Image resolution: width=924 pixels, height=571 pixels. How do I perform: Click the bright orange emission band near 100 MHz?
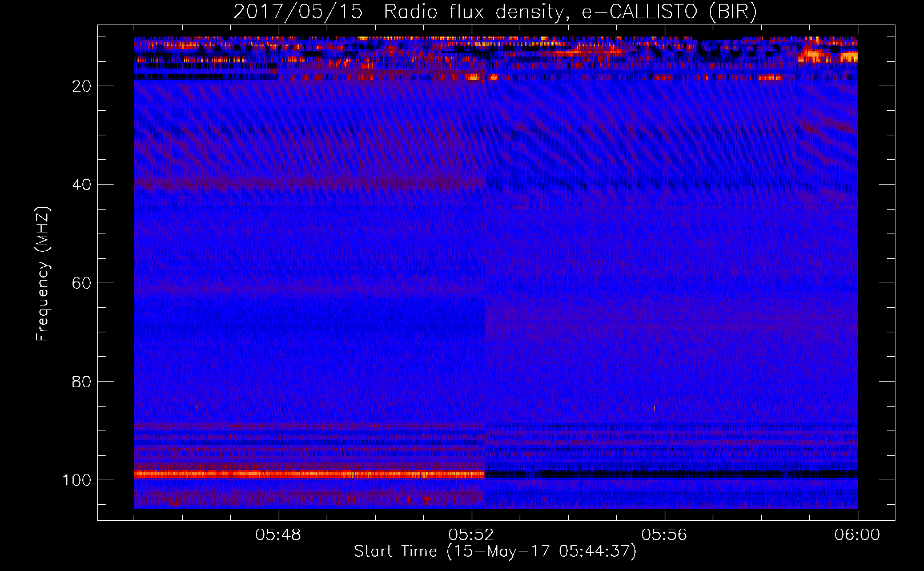coord(309,474)
